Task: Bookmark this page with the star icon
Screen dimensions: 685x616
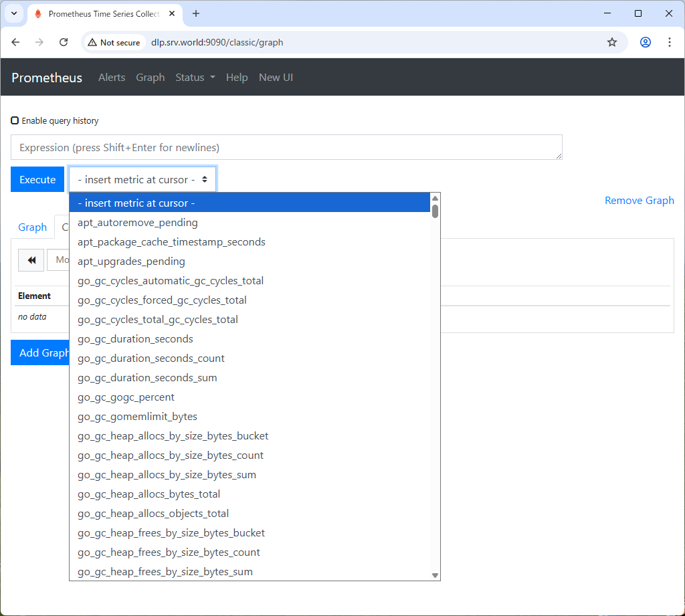Action: tap(611, 42)
